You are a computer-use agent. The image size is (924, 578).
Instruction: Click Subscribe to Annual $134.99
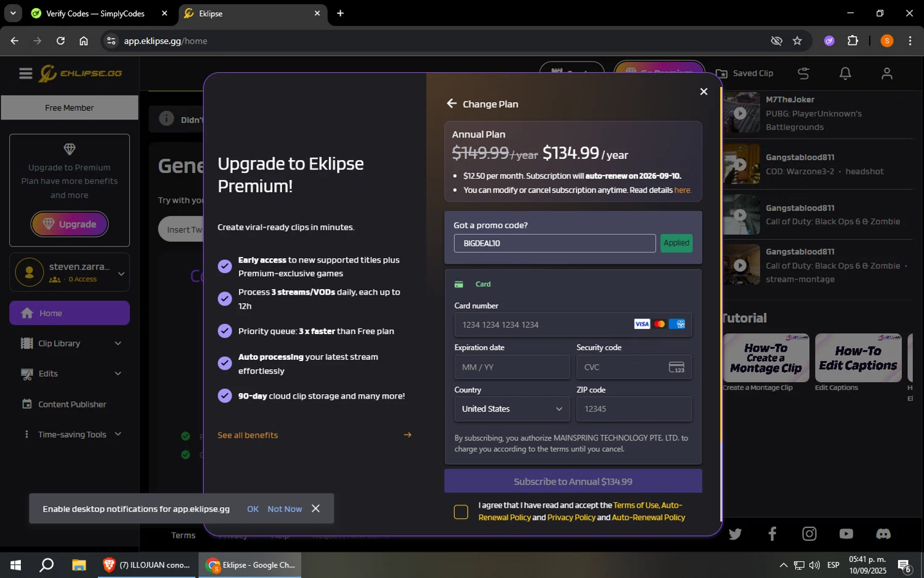(x=573, y=481)
